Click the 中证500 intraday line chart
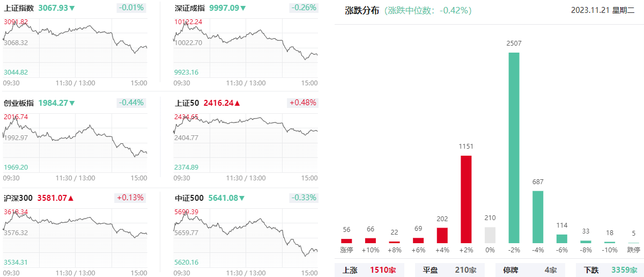The width and height of the screenshot is (644, 277). click(x=246, y=235)
